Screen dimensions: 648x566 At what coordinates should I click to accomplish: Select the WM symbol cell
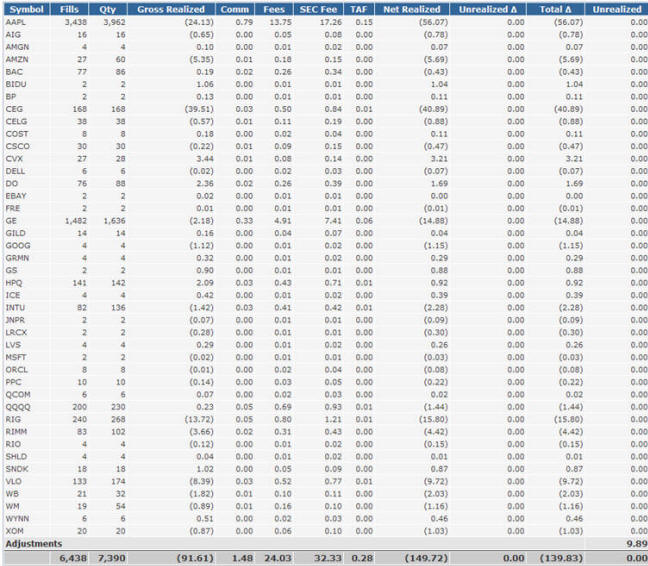tap(12, 506)
